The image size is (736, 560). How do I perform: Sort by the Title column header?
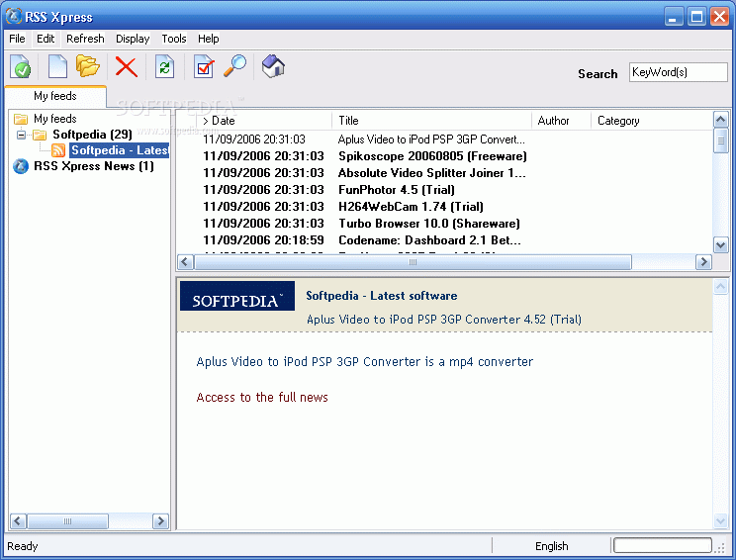tap(432, 121)
